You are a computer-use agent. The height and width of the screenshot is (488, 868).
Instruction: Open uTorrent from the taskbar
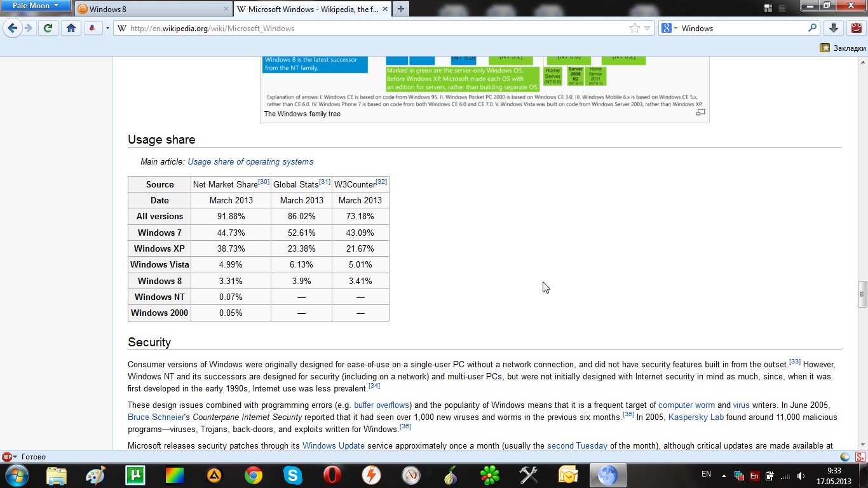tap(135, 475)
